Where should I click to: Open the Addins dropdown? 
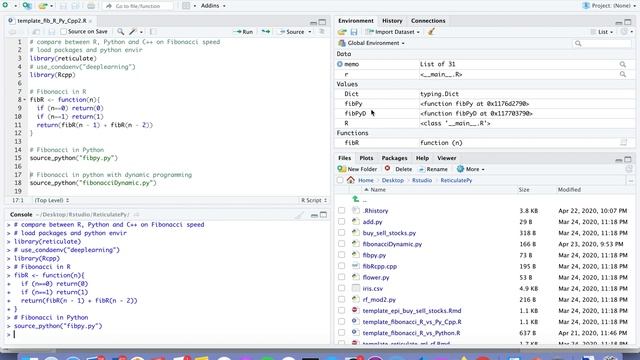click(x=213, y=6)
